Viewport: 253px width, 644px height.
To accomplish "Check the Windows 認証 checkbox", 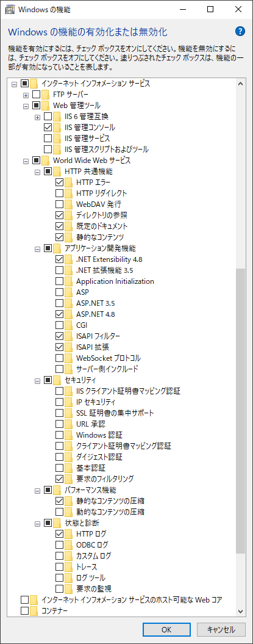I will coord(59,435).
